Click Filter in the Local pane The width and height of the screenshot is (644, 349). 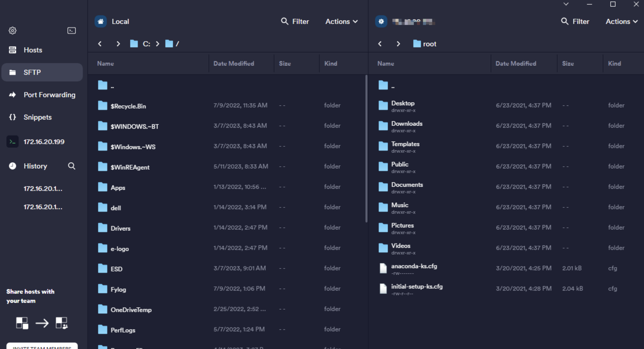(x=295, y=21)
